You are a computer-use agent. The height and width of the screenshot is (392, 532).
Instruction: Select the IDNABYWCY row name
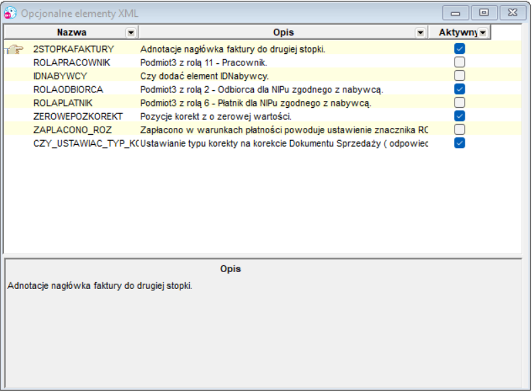pos(60,76)
